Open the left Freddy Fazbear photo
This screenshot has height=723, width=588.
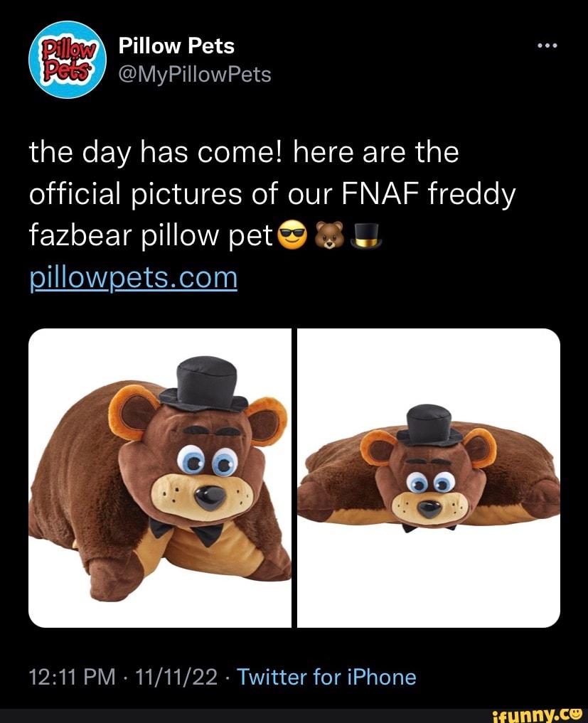pyautogui.click(x=160, y=478)
